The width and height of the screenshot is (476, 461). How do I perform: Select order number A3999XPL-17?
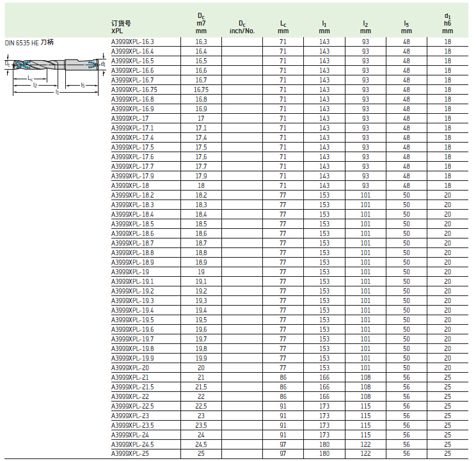pos(130,118)
